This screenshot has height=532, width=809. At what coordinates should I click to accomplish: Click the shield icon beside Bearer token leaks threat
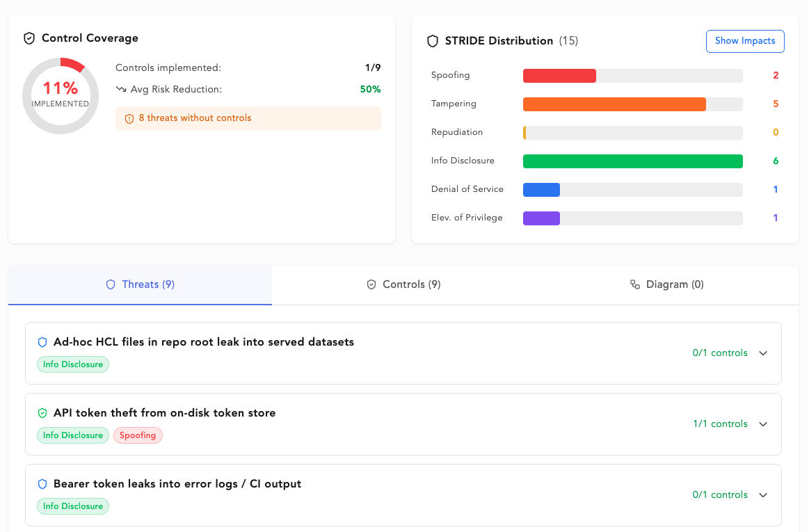coord(43,484)
